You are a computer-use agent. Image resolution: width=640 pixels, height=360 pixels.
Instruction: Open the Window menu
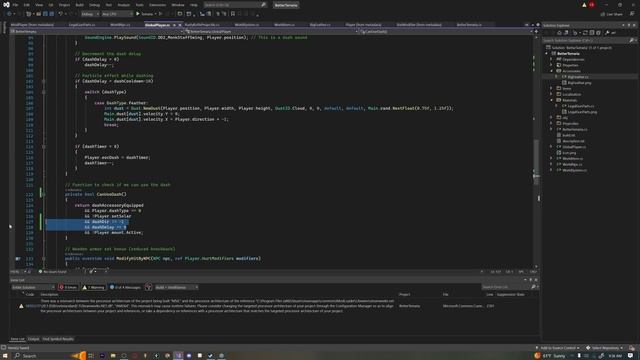178,5
